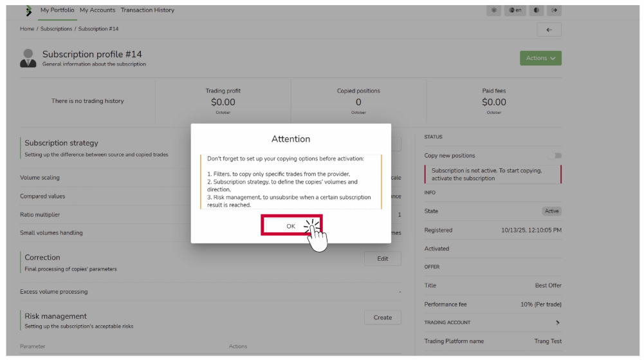
Task: Go to Transaction History tab
Action: tap(147, 10)
